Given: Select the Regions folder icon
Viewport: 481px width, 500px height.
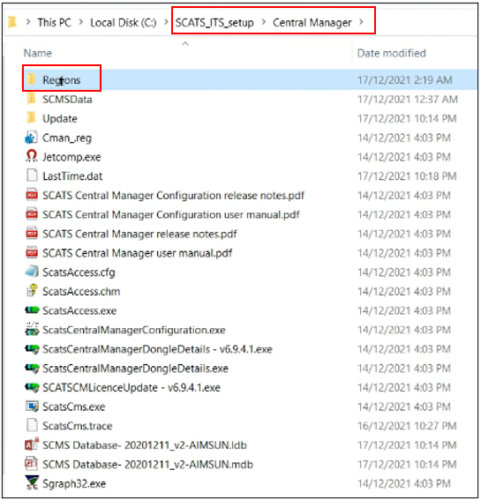Looking at the screenshot, I should click(x=31, y=79).
